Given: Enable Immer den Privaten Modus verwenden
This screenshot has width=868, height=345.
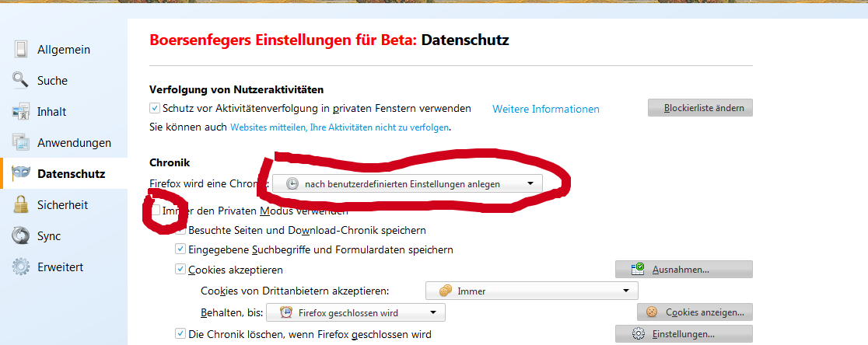Looking at the screenshot, I should (x=156, y=210).
